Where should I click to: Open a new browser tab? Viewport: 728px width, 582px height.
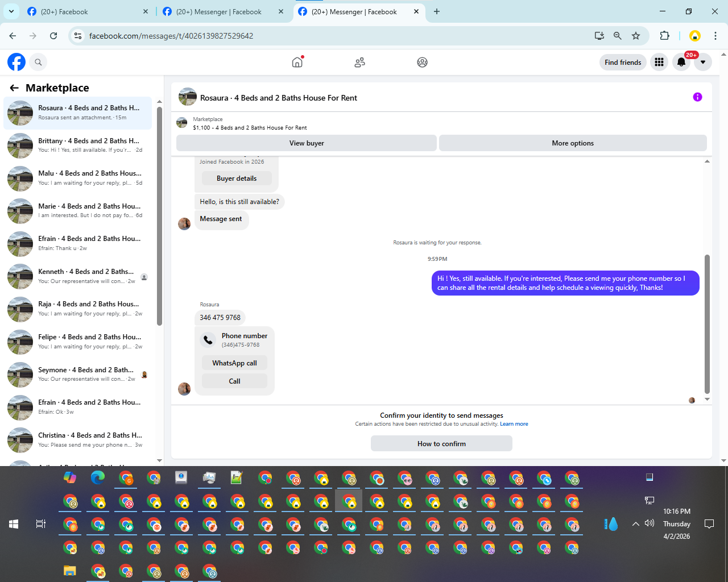tap(437, 11)
